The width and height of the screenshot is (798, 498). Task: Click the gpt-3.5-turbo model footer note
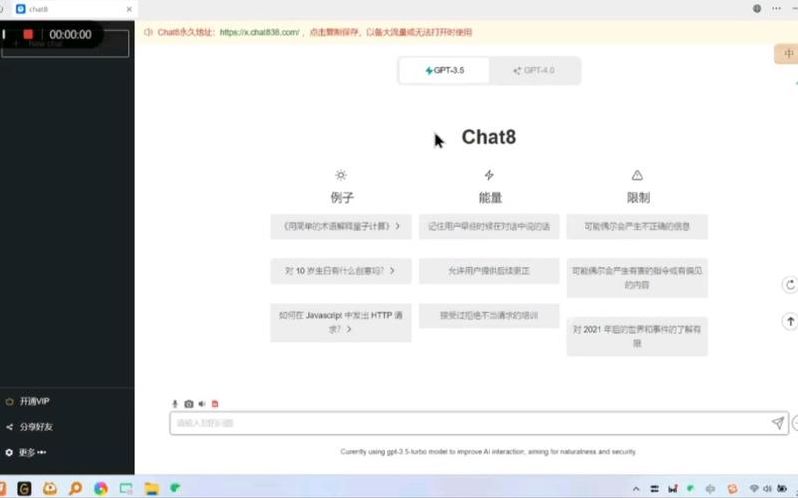click(x=488, y=452)
